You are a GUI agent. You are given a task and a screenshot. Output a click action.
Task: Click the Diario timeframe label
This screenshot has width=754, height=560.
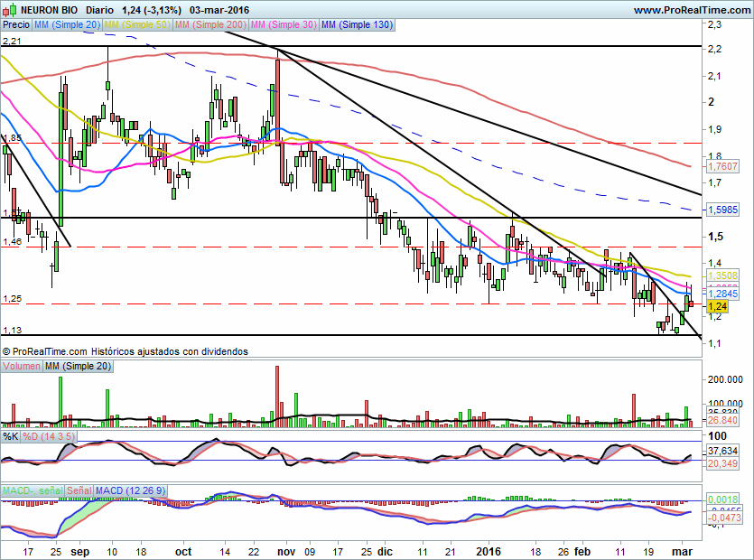(x=99, y=9)
